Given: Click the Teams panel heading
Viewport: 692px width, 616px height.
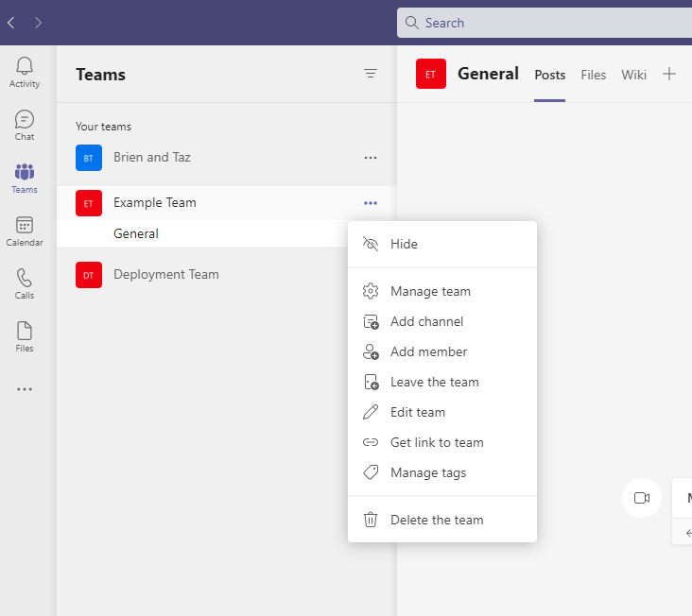Looking at the screenshot, I should coord(100,75).
